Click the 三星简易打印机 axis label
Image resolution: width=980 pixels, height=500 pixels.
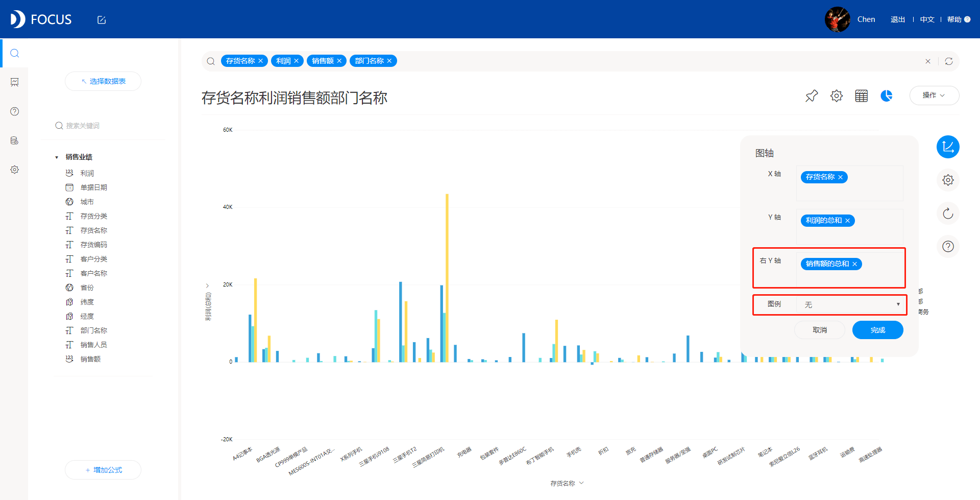[429, 457]
